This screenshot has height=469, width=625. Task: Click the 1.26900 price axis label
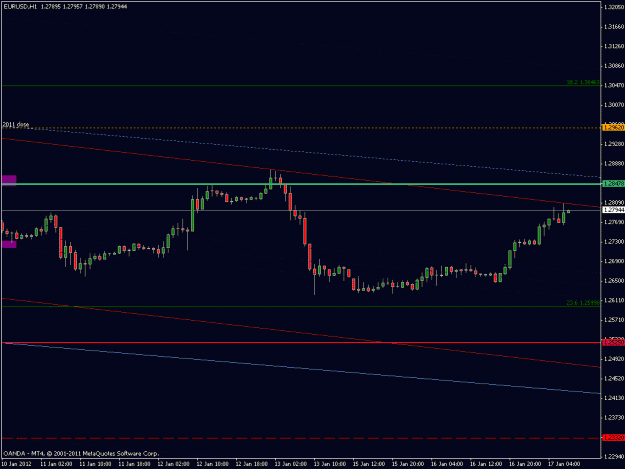coord(614,261)
